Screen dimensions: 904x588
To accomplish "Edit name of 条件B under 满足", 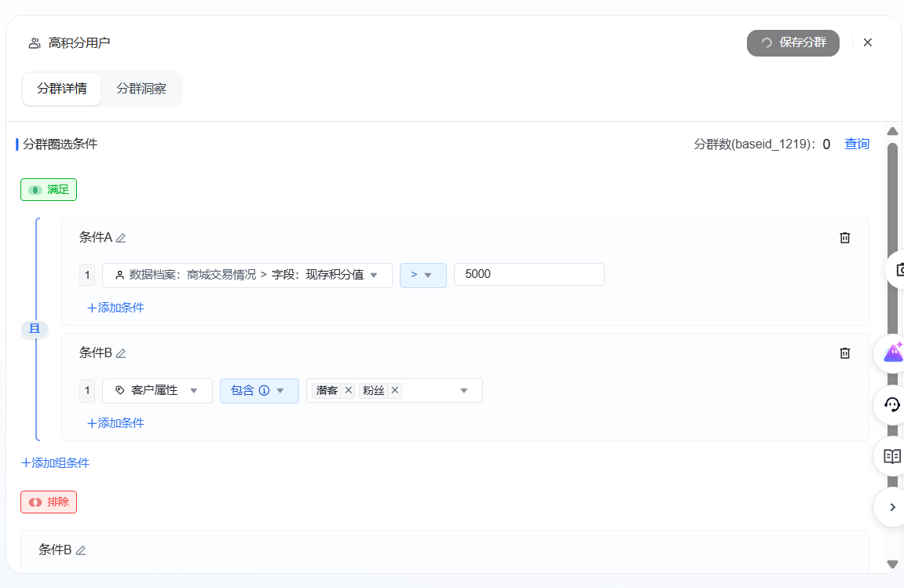I will click(x=120, y=352).
